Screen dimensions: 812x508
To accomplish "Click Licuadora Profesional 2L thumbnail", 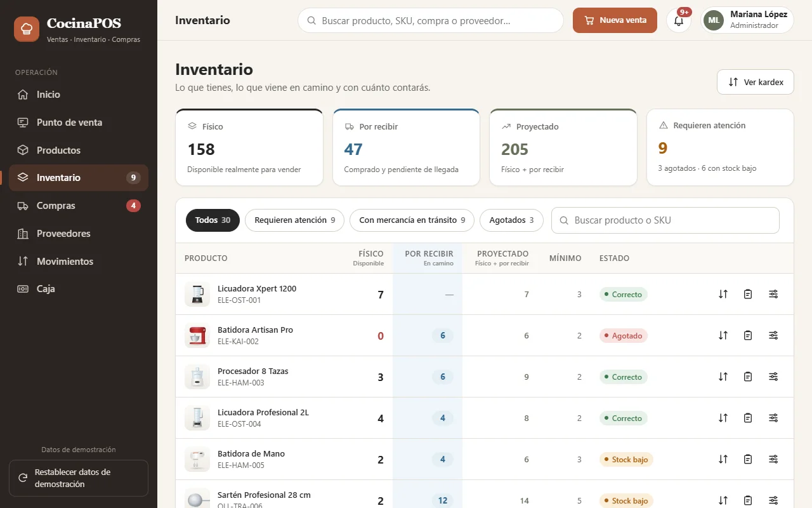I will click(x=197, y=418).
